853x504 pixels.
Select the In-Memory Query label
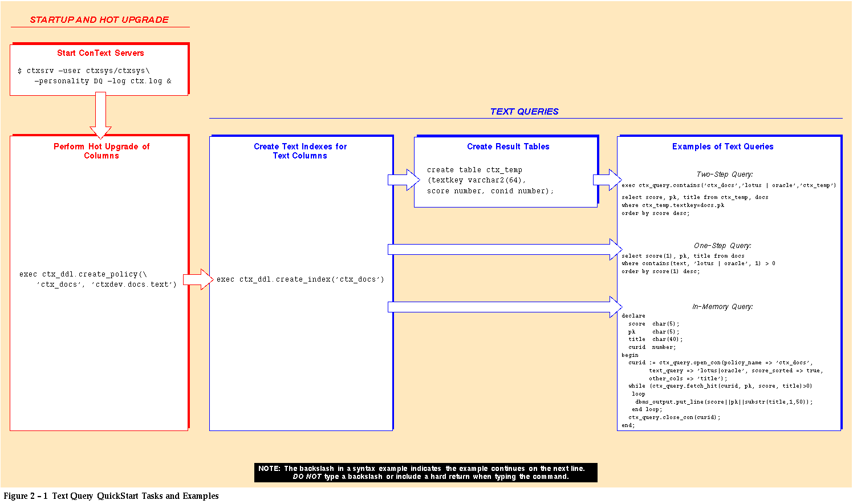(x=722, y=307)
